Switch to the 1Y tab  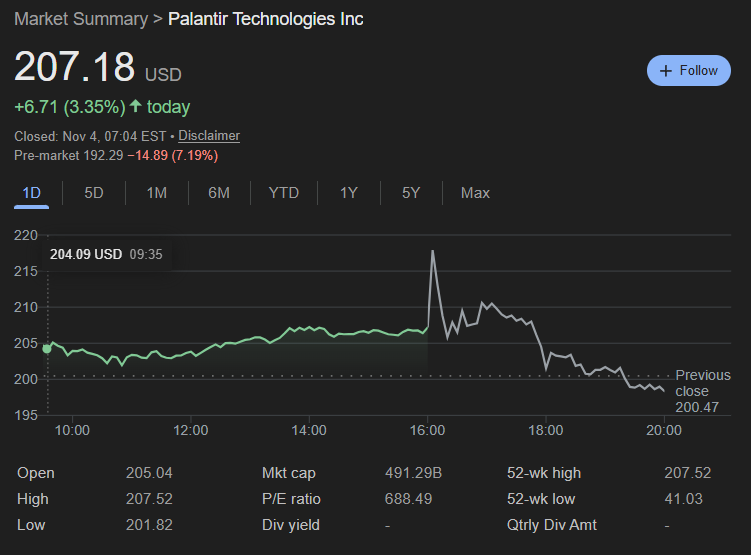coord(348,192)
